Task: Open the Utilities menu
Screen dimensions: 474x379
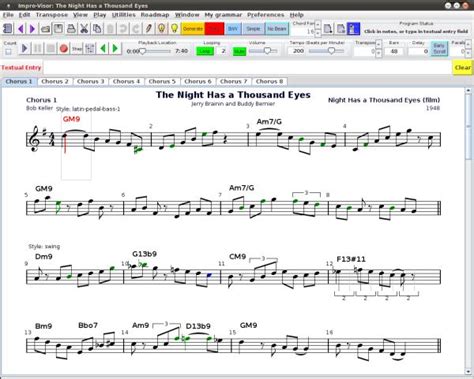Action: coord(124,15)
